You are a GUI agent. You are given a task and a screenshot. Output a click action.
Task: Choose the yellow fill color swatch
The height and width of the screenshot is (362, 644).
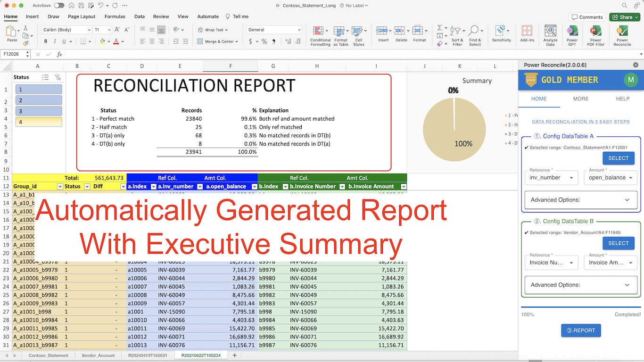tap(102, 41)
